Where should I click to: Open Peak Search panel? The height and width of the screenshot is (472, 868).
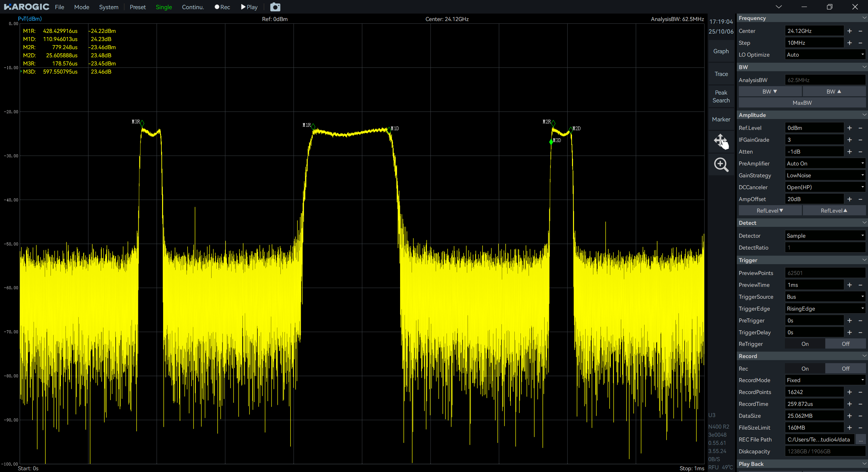721,96
